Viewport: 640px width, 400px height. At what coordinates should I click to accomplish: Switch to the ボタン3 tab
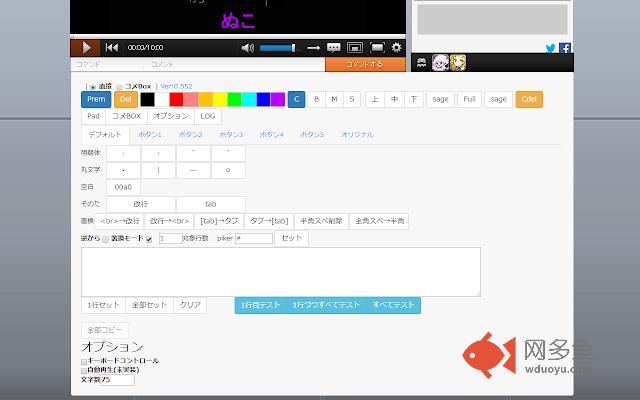click(x=231, y=135)
